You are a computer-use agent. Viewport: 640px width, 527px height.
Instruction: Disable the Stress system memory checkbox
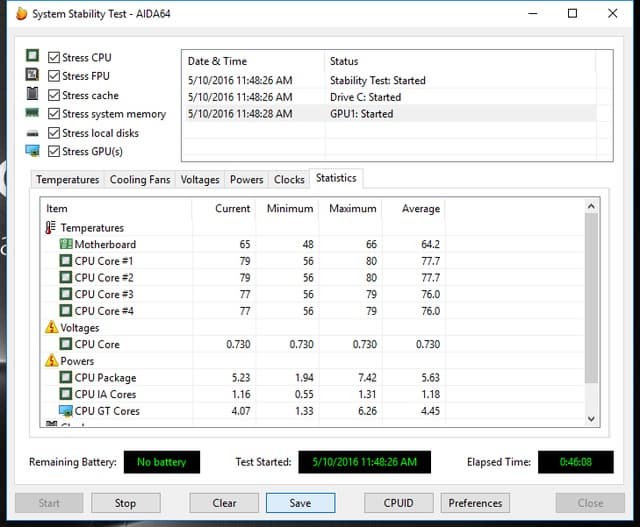tap(54, 113)
